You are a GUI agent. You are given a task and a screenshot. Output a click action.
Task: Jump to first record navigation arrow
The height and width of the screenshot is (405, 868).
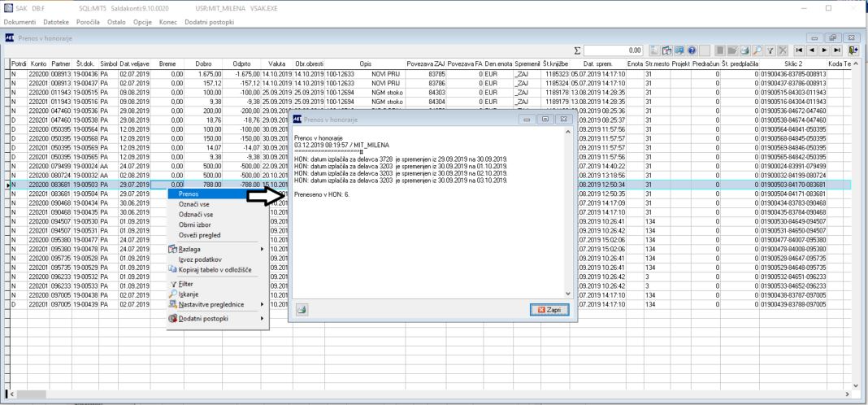800,50
